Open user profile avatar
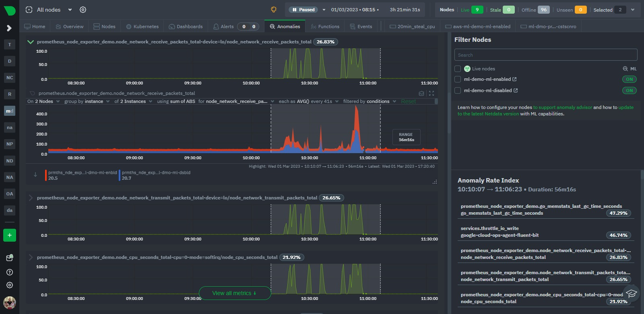This screenshot has height=314, width=644. pyautogui.click(x=10, y=302)
